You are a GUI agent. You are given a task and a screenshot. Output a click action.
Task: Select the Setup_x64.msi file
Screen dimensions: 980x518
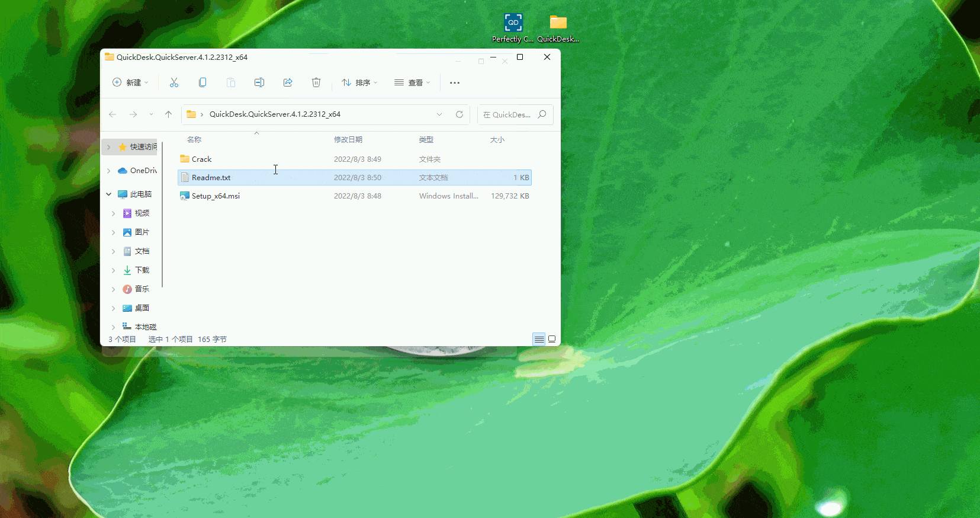[216, 196]
